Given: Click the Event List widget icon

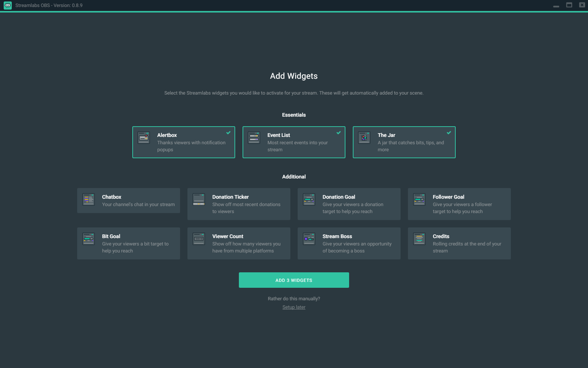Looking at the screenshot, I should pos(254,138).
